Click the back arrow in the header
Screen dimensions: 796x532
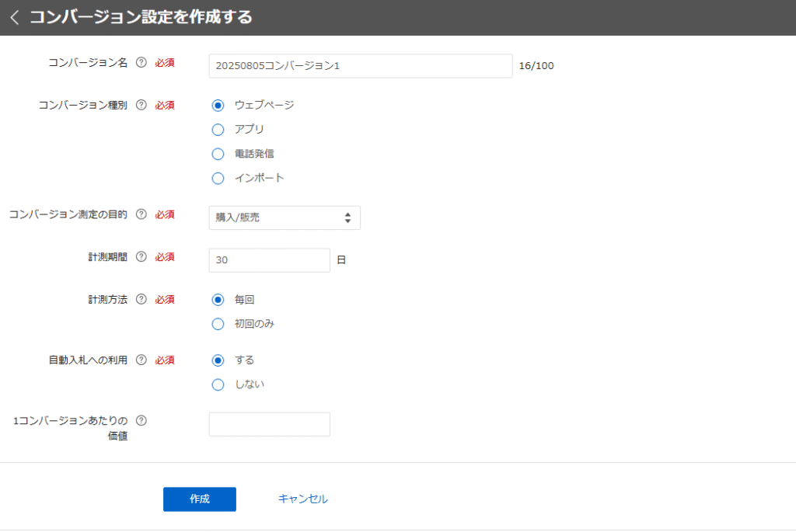(x=14, y=16)
